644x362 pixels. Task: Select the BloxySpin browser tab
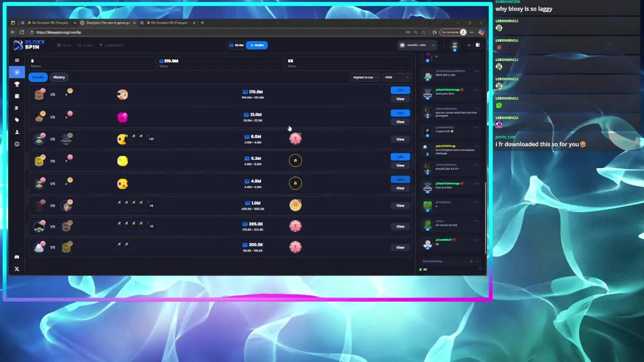(x=108, y=23)
